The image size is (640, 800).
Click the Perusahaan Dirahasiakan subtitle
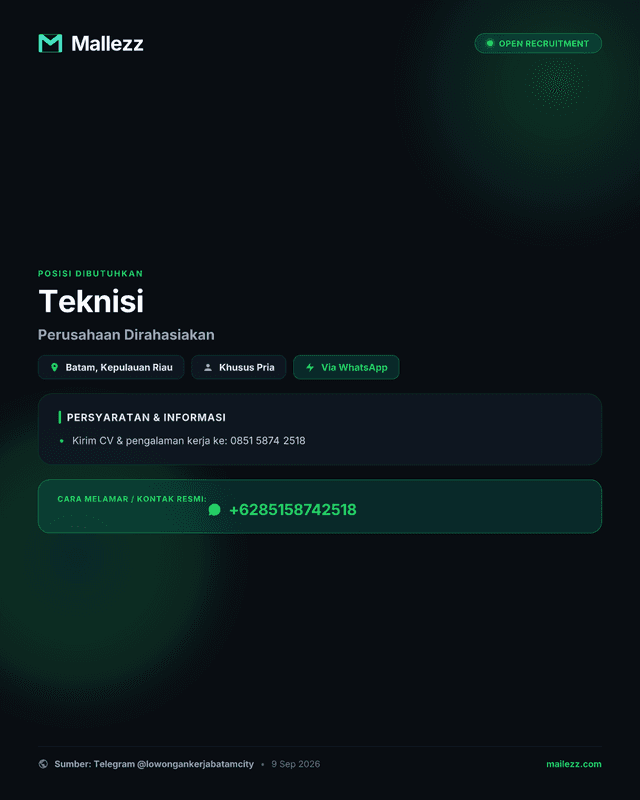126,335
